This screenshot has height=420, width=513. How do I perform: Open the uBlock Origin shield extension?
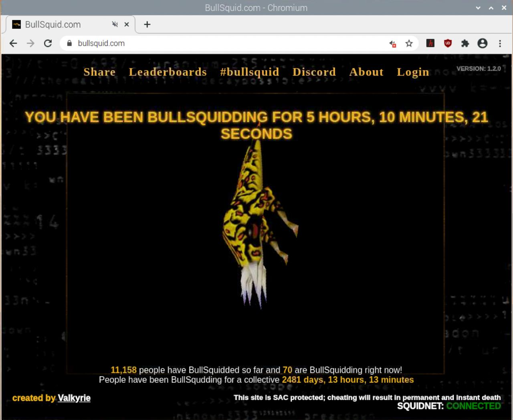pyautogui.click(x=448, y=43)
